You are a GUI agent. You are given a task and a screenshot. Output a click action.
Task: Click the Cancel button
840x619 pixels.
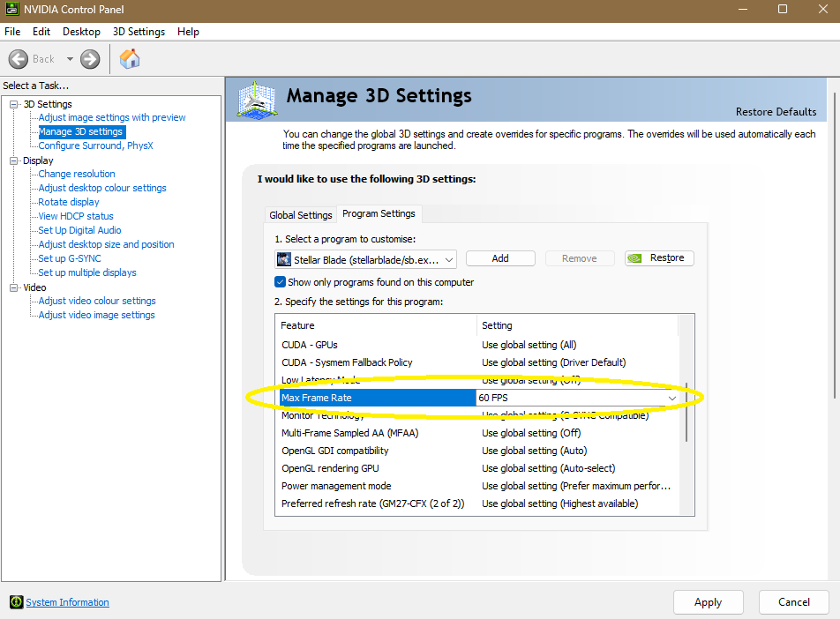click(793, 602)
